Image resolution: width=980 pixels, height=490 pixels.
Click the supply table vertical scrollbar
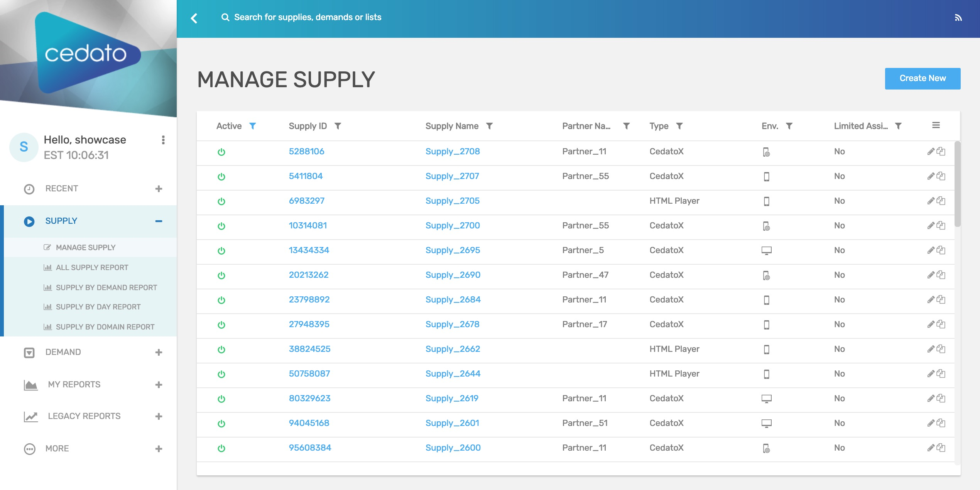[x=958, y=184]
